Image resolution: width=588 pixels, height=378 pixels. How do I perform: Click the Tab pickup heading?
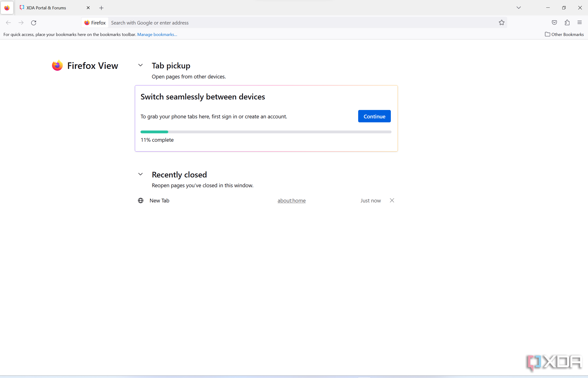(x=171, y=66)
